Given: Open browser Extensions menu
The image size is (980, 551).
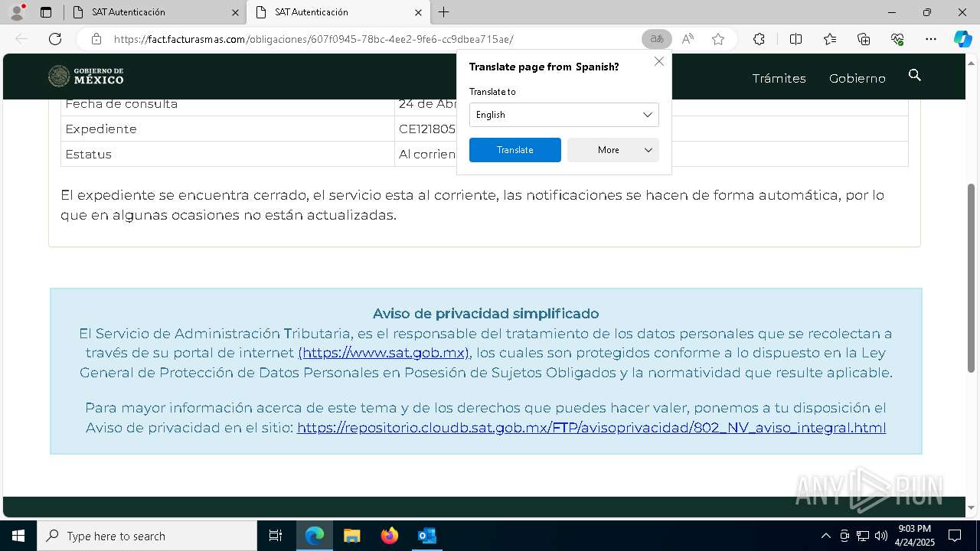Looking at the screenshot, I should [759, 39].
